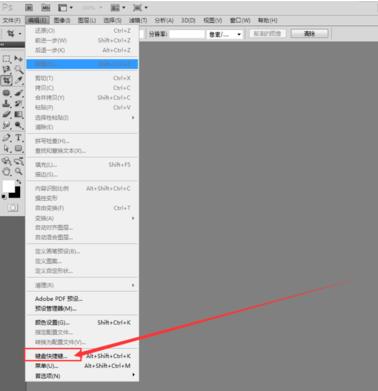Select the Hand tool
Viewport: 378px width, 391px height.
pos(6,172)
